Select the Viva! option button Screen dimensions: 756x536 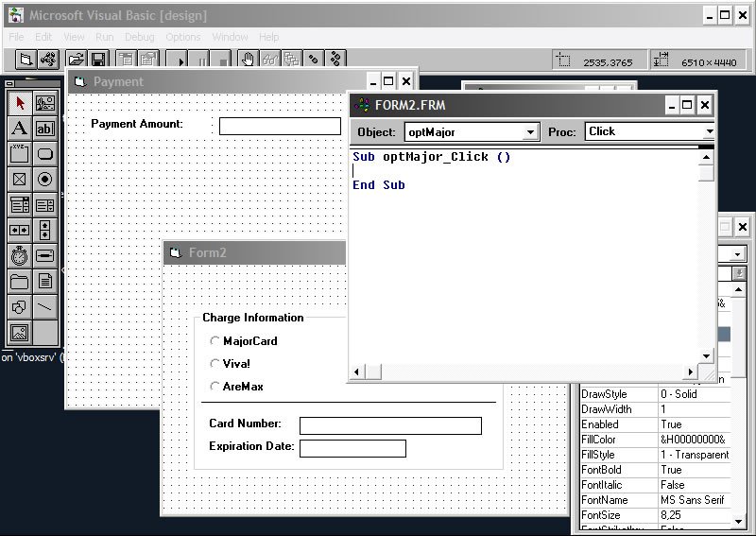[x=230, y=363]
